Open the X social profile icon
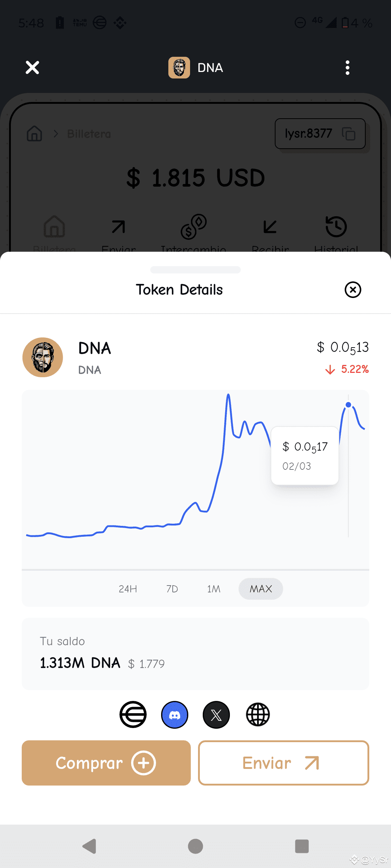This screenshot has width=391, height=868. [x=216, y=715]
